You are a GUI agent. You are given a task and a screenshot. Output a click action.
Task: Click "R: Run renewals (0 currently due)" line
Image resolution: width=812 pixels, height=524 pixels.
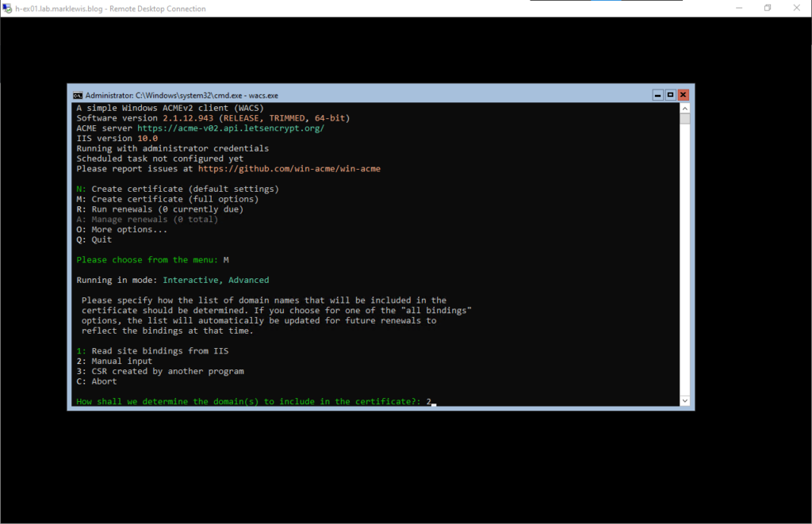point(159,209)
